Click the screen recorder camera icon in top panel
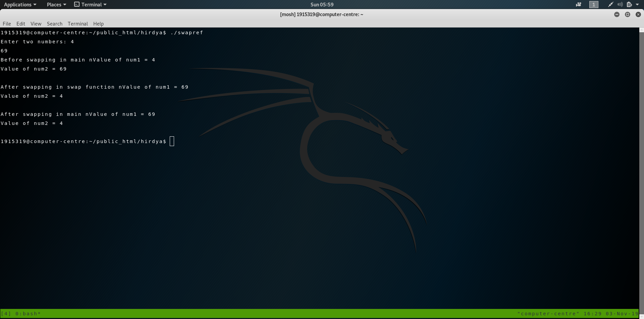The image size is (644, 319). click(x=579, y=4)
